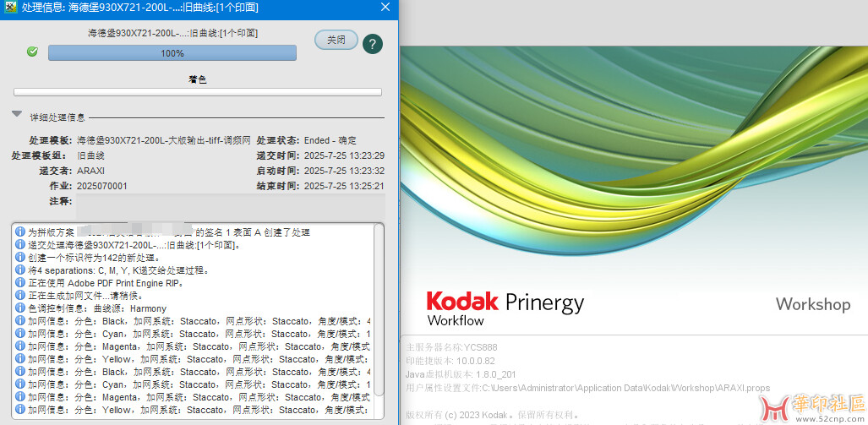Screen dimensions: 868x425
Task: Click info icon beside 将4 separations entry
Action: point(20,270)
